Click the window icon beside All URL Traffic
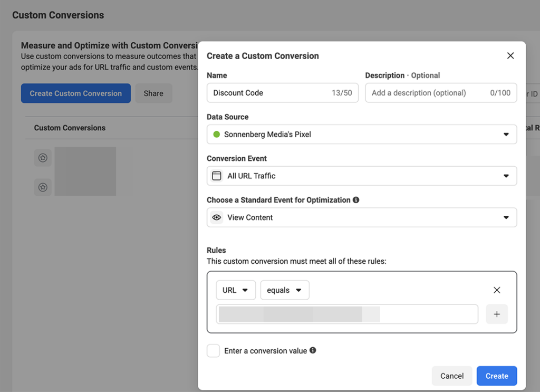The height and width of the screenshot is (392, 540). pyautogui.click(x=216, y=176)
